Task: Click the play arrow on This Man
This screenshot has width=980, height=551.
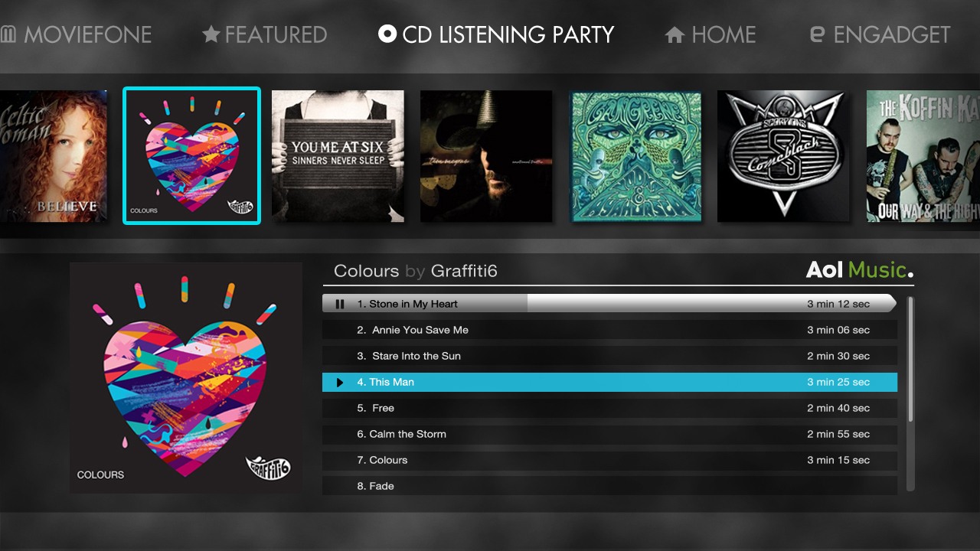Action: click(x=340, y=382)
